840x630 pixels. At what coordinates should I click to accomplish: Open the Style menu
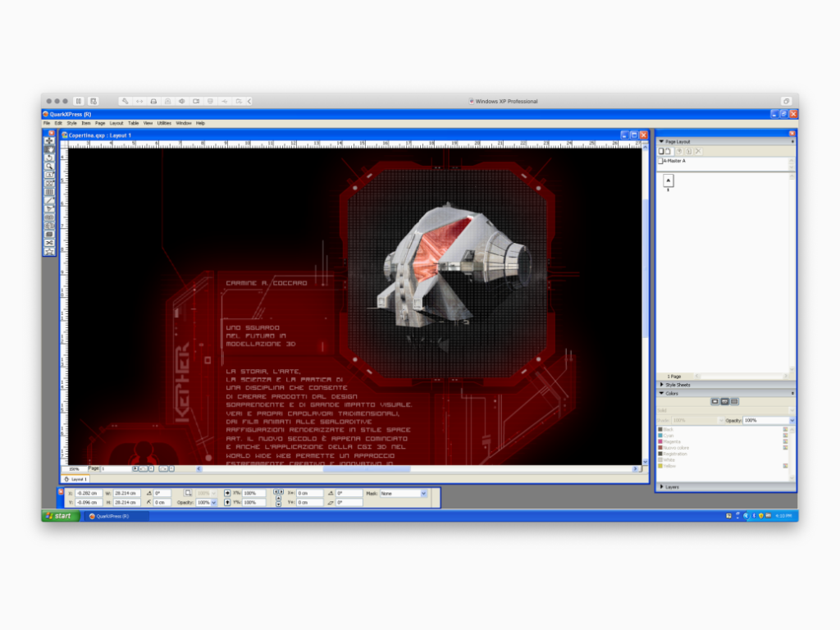point(72,123)
